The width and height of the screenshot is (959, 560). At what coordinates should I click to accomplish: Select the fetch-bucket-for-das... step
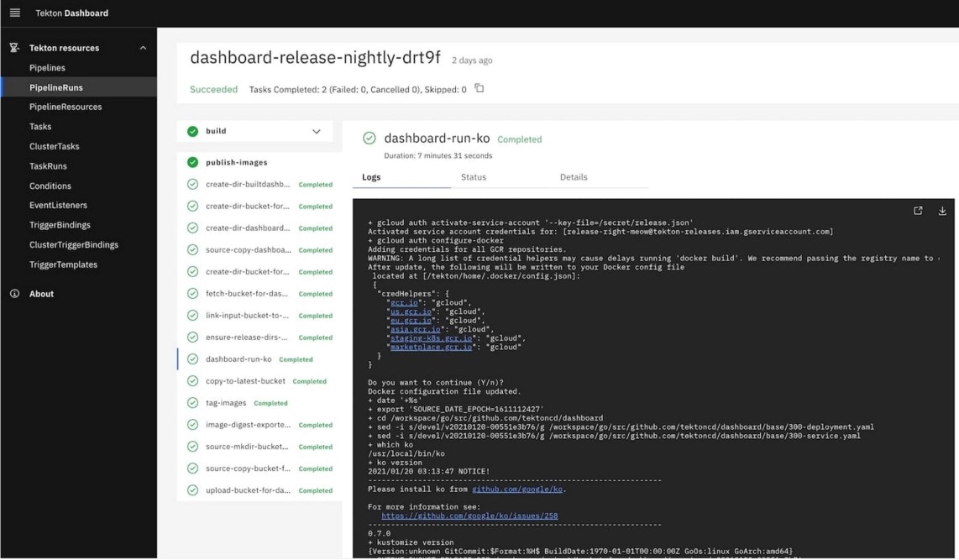tap(259, 294)
